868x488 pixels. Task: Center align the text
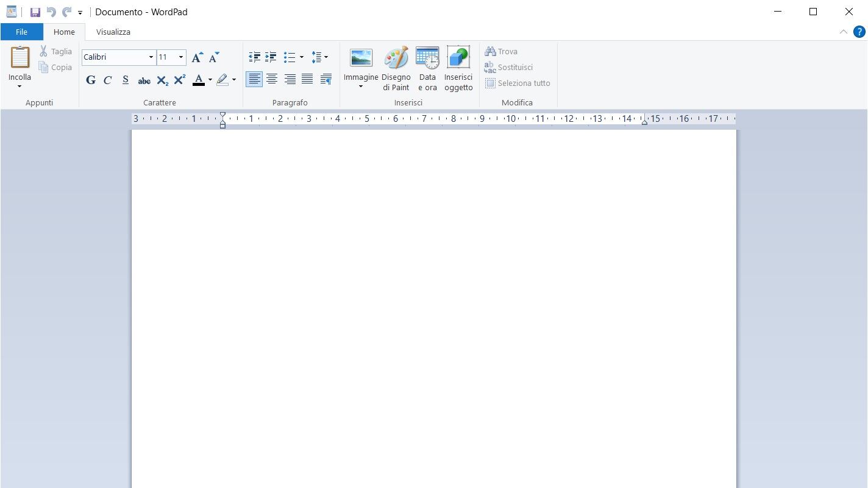[x=272, y=79]
